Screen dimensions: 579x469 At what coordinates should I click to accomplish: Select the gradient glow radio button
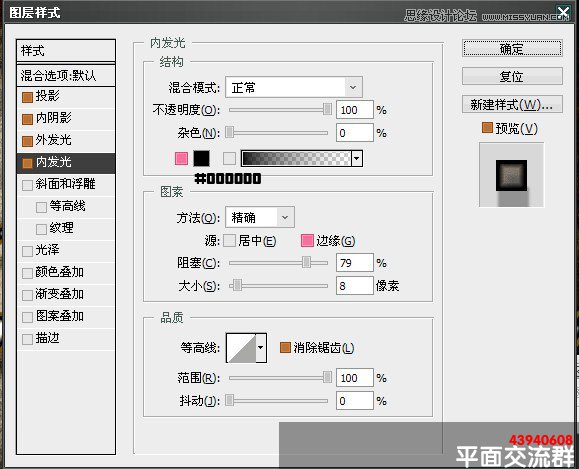(229, 158)
